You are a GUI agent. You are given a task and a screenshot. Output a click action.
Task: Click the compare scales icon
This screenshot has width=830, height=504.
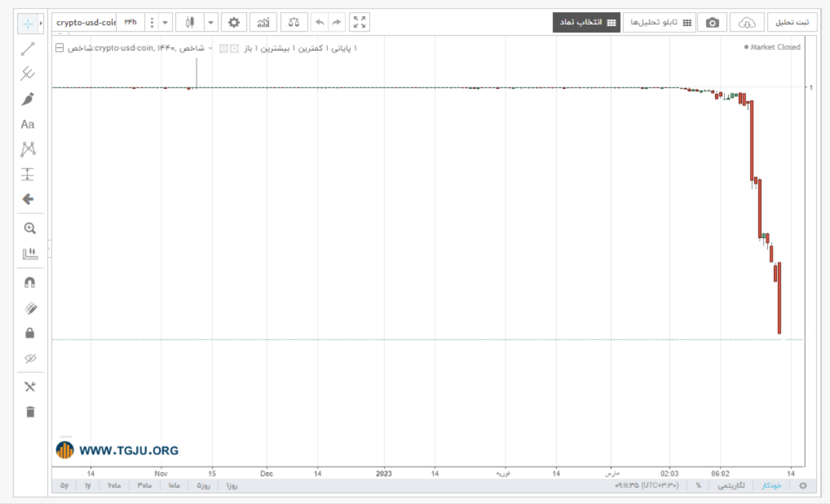coord(294,22)
